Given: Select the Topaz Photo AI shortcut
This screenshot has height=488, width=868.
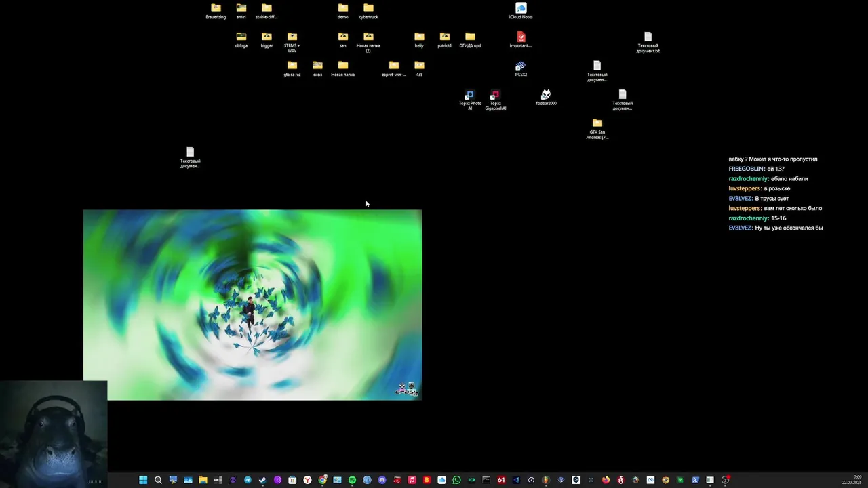Looking at the screenshot, I should [470, 100].
